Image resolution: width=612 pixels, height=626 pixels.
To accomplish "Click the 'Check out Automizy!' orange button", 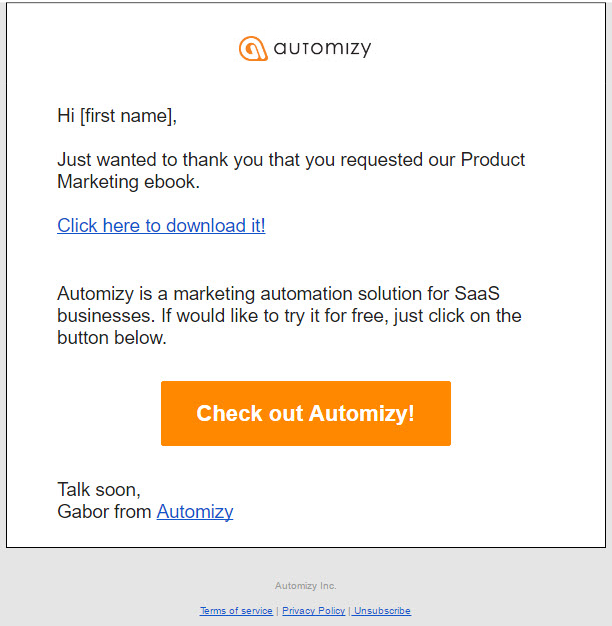I will [x=306, y=413].
